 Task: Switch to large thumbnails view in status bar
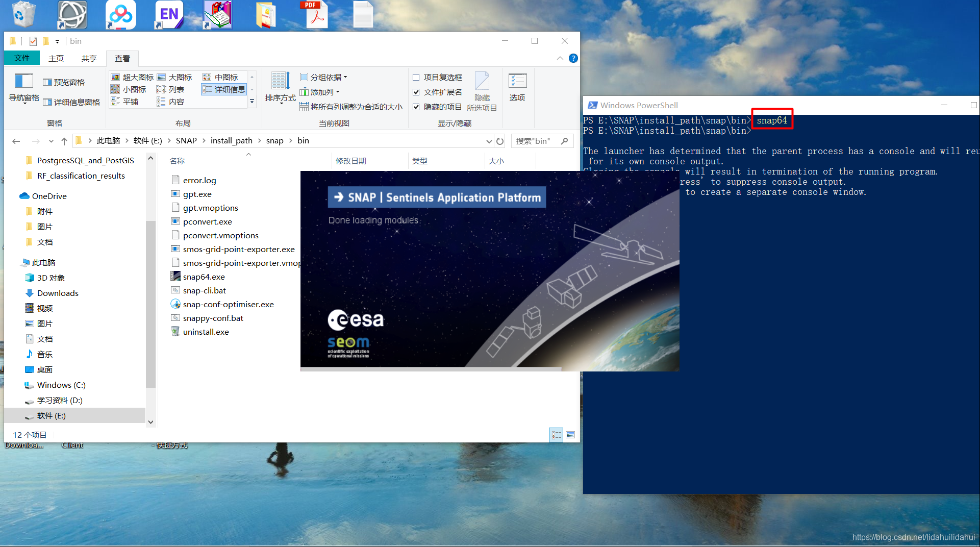click(x=570, y=435)
